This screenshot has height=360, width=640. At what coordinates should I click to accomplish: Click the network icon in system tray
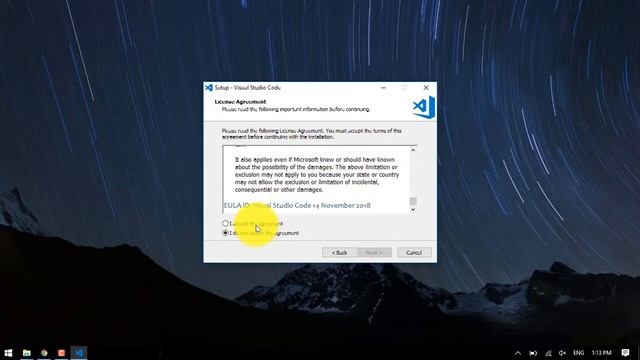(x=548, y=353)
